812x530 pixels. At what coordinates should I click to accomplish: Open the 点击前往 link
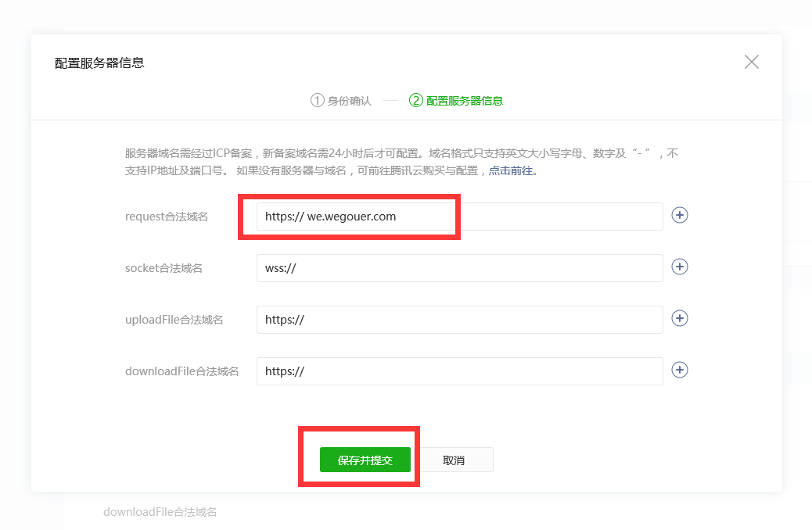[511, 170]
